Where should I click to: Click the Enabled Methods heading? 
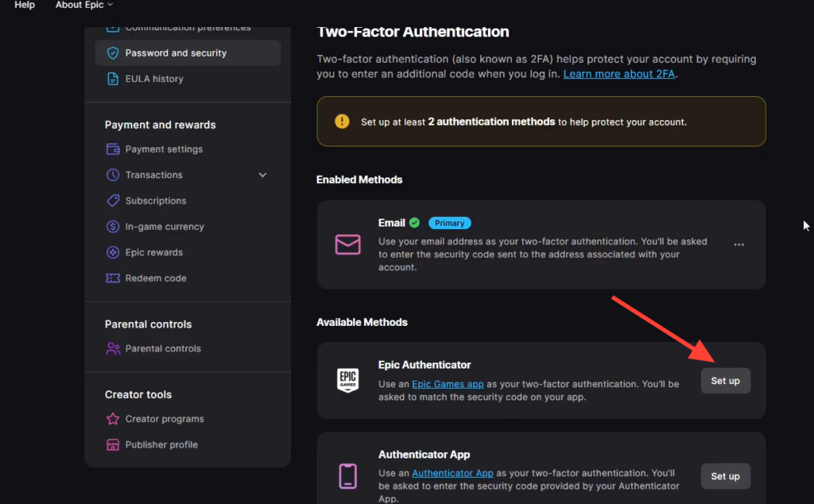[359, 180]
